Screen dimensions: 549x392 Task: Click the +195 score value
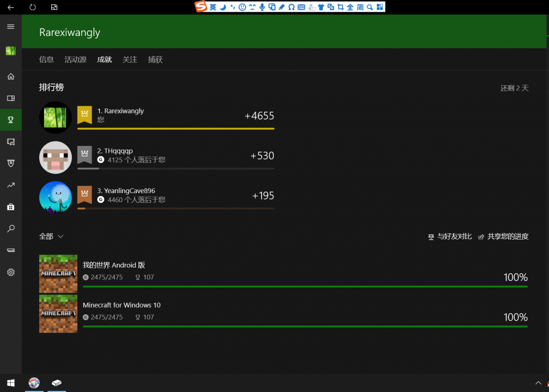coord(263,196)
